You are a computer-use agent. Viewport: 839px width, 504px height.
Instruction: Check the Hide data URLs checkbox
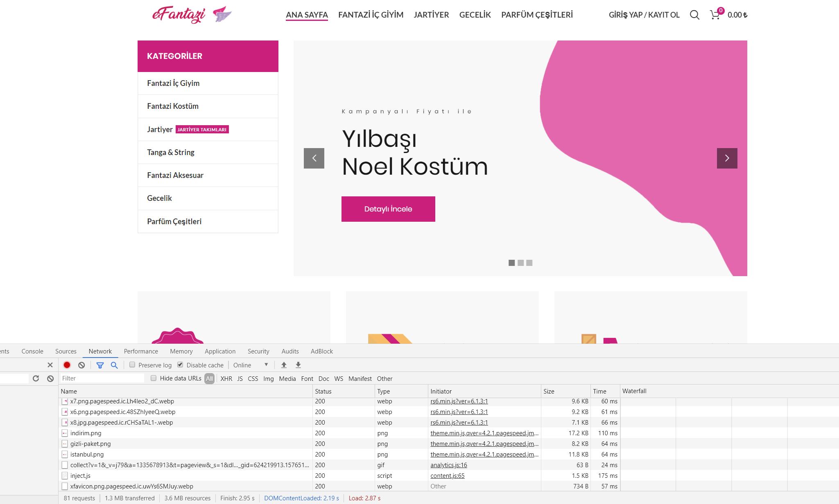[154, 378]
